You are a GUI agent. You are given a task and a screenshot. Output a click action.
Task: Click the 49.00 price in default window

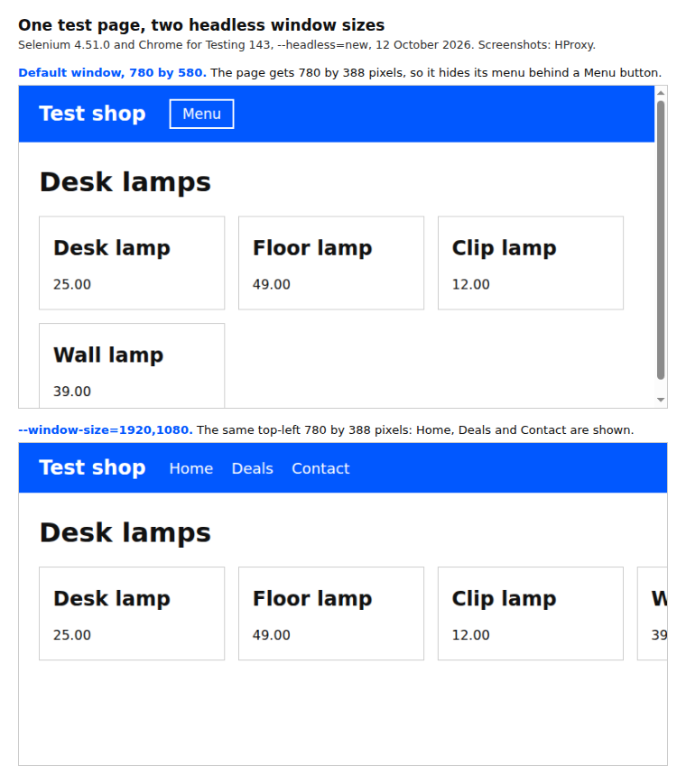point(271,284)
